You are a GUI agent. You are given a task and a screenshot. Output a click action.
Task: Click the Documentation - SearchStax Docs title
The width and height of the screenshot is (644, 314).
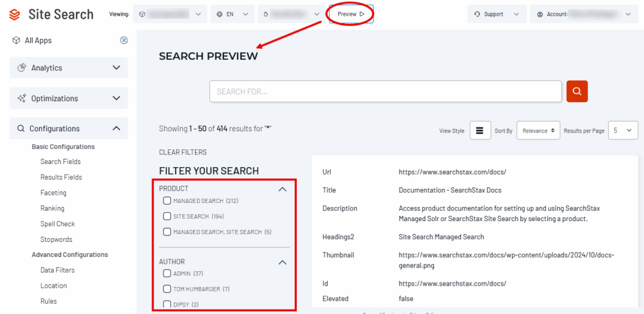(x=450, y=190)
